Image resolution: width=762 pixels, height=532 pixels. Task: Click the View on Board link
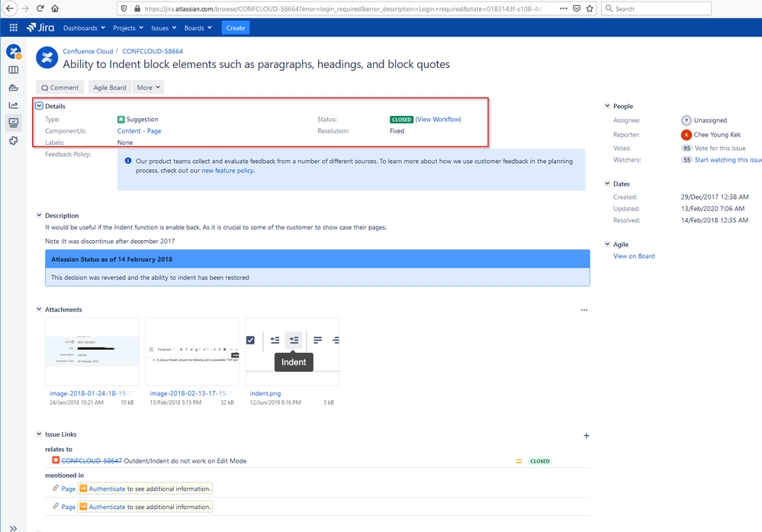click(x=634, y=256)
